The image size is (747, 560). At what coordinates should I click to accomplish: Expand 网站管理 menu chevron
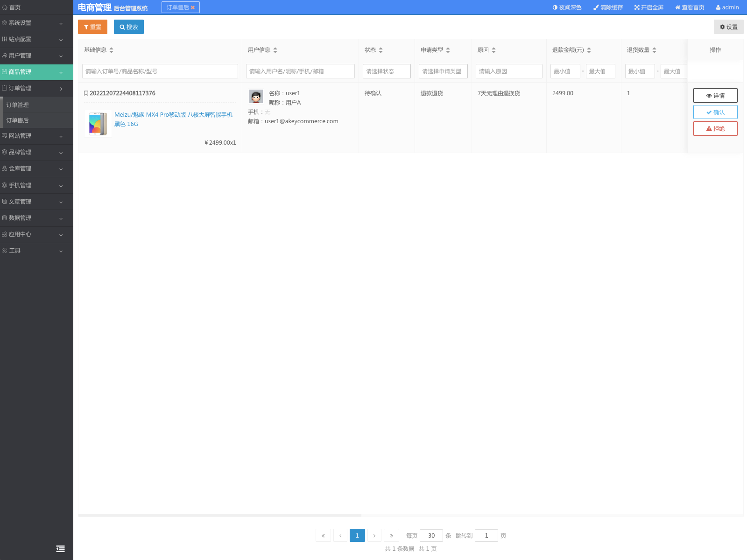pos(61,136)
